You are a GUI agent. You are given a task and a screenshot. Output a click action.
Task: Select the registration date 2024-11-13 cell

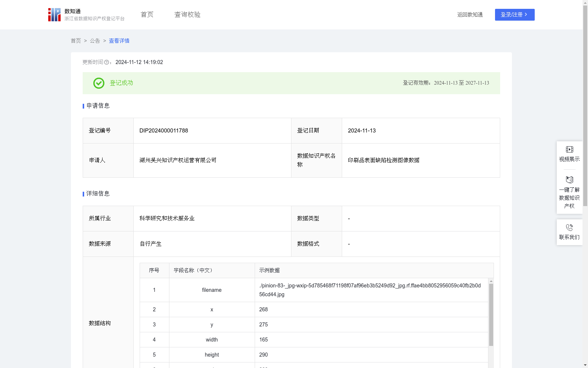click(x=421, y=131)
